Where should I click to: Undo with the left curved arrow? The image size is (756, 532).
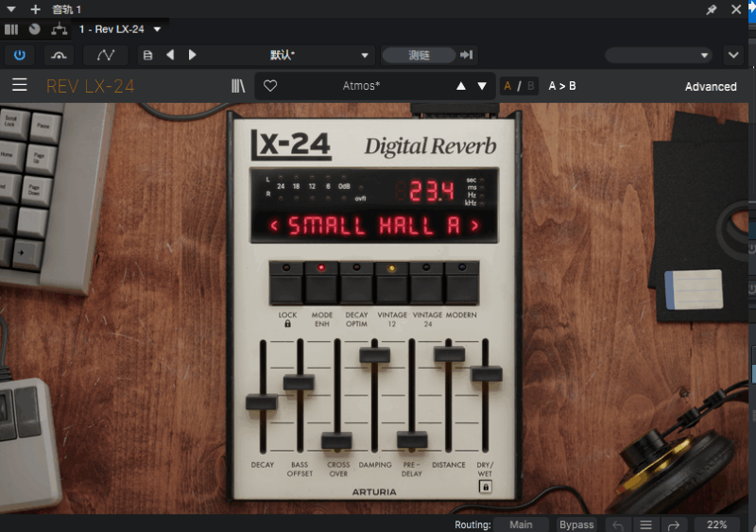(618, 525)
